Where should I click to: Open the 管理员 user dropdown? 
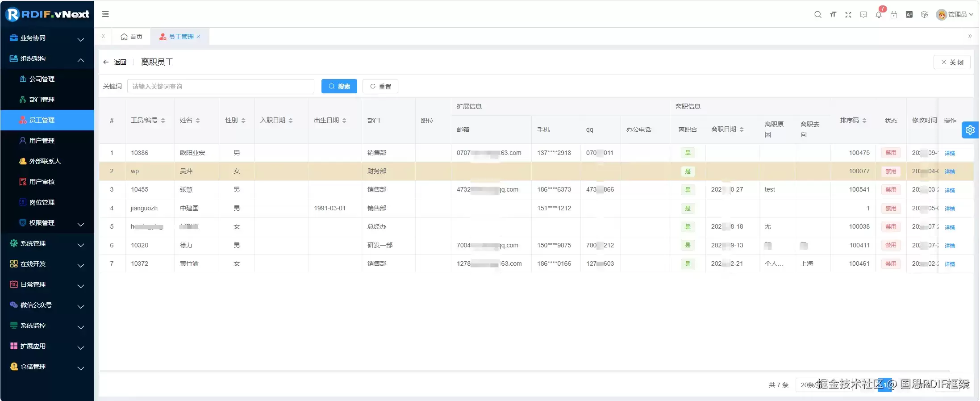955,14
